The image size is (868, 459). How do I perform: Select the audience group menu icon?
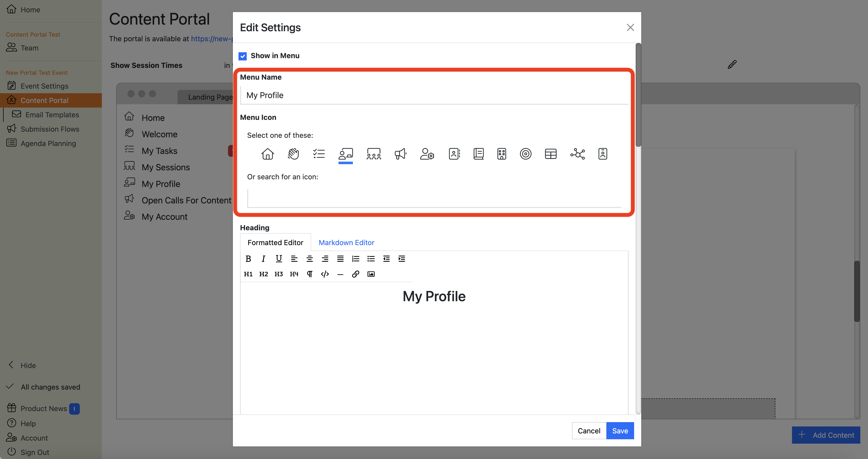coord(374,154)
